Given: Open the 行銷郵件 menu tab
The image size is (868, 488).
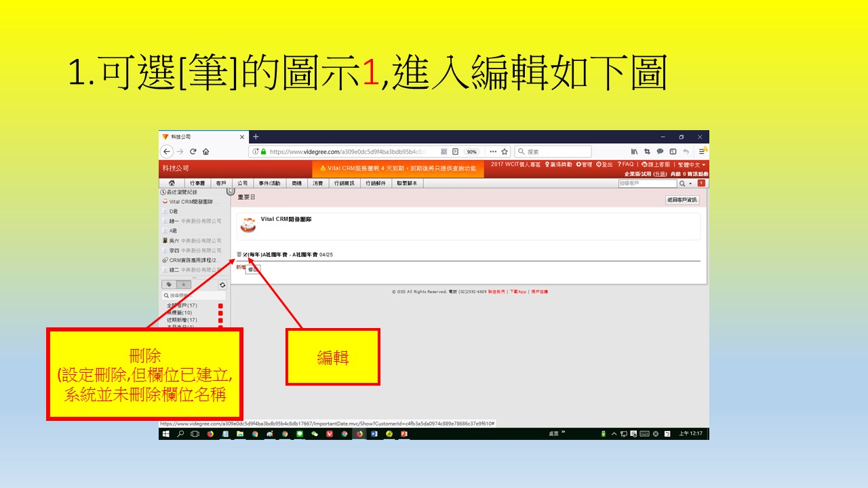Looking at the screenshot, I should coord(376,183).
